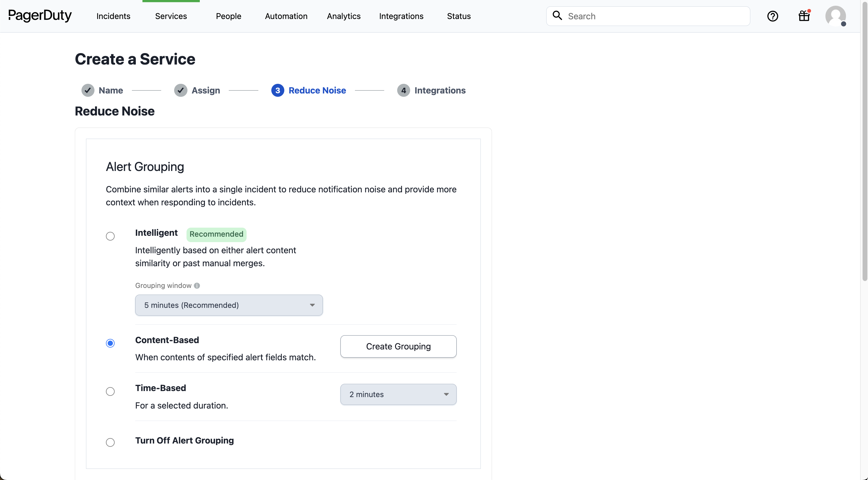Choose the Time-Based radio option
The width and height of the screenshot is (868, 480).
tap(110, 391)
